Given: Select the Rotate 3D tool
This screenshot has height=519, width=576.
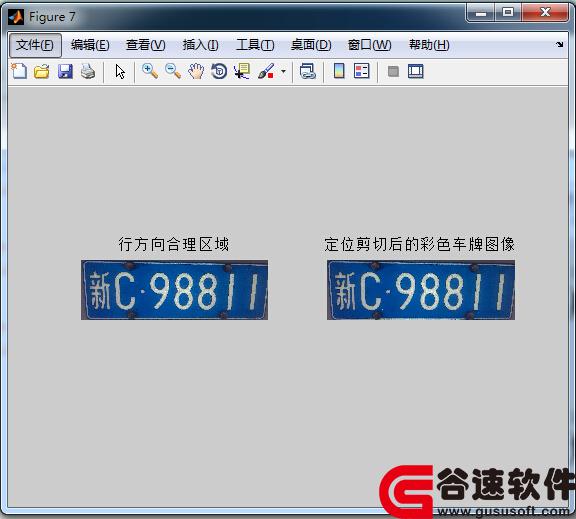Looking at the screenshot, I should pos(219,71).
